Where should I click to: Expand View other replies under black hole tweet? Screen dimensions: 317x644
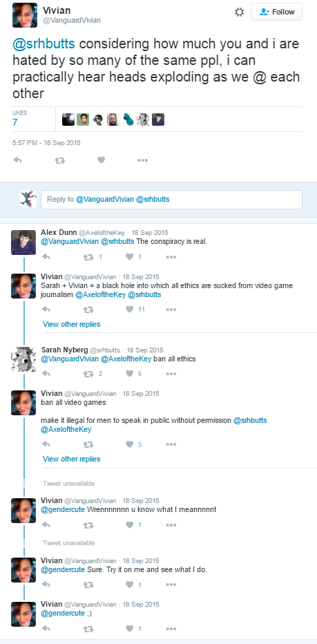pos(71,324)
